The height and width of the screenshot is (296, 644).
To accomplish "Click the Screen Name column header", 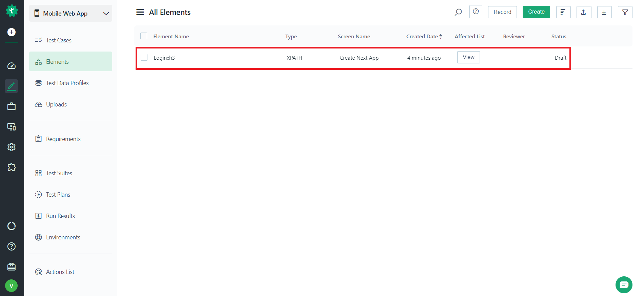I will (354, 37).
